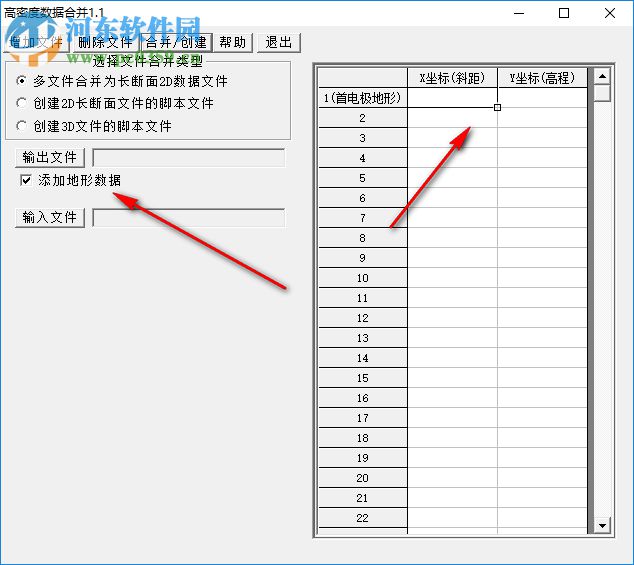Uncheck the 添加地形数据 checkbox

(26, 180)
